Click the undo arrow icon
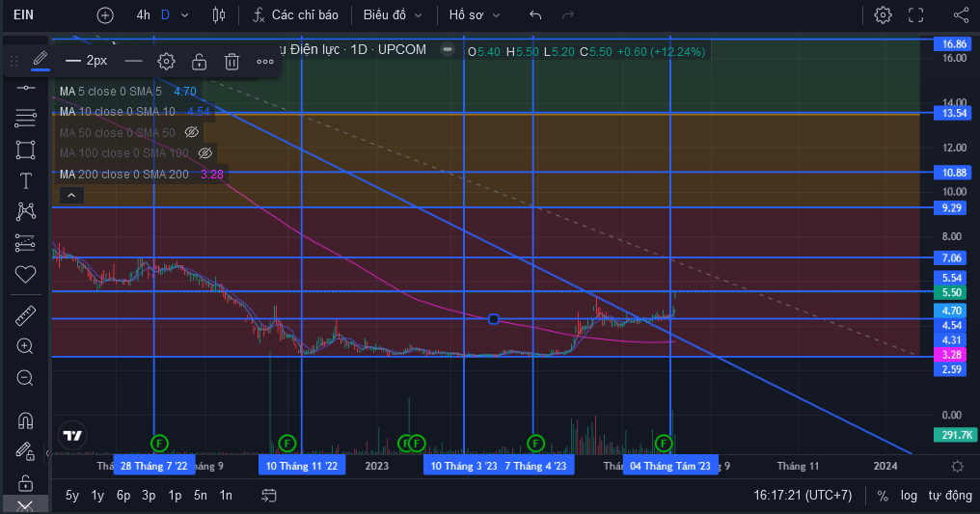Viewport: 980px width, 514px height. pyautogui.click(x=535, y=15)
